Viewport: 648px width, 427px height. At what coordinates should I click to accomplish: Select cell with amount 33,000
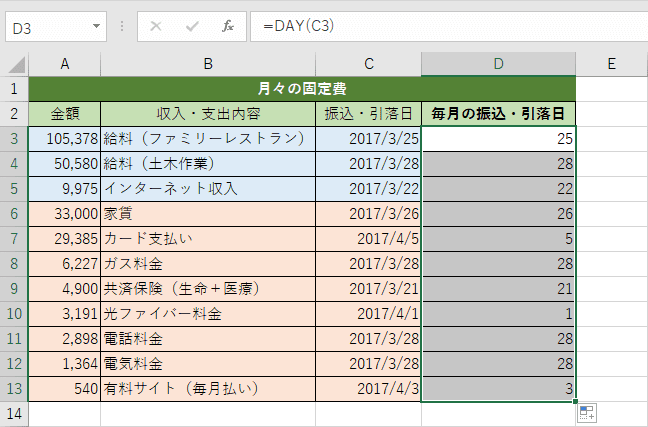[64, 214]
